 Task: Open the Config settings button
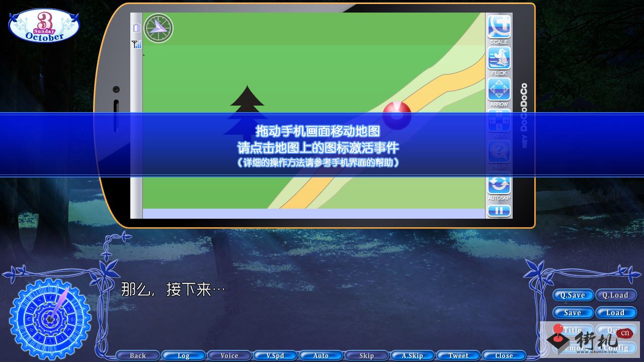click(616, 348)
